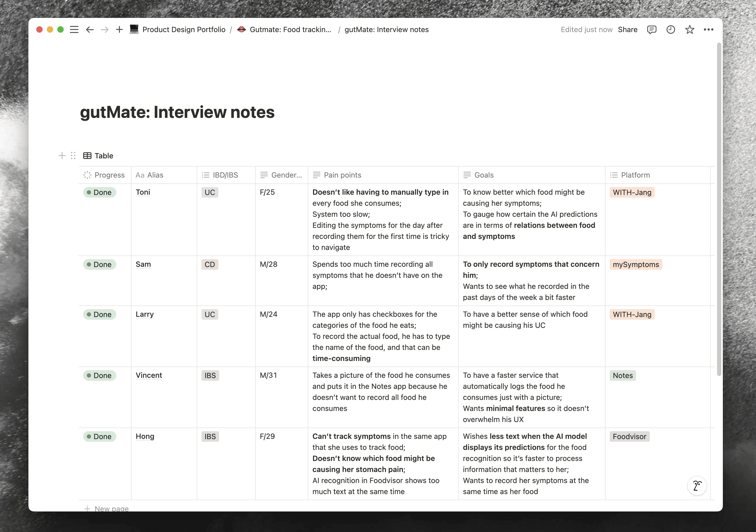Click the plus new tab icon in top bar
756x532 pixels.
[x=119, y=30]
